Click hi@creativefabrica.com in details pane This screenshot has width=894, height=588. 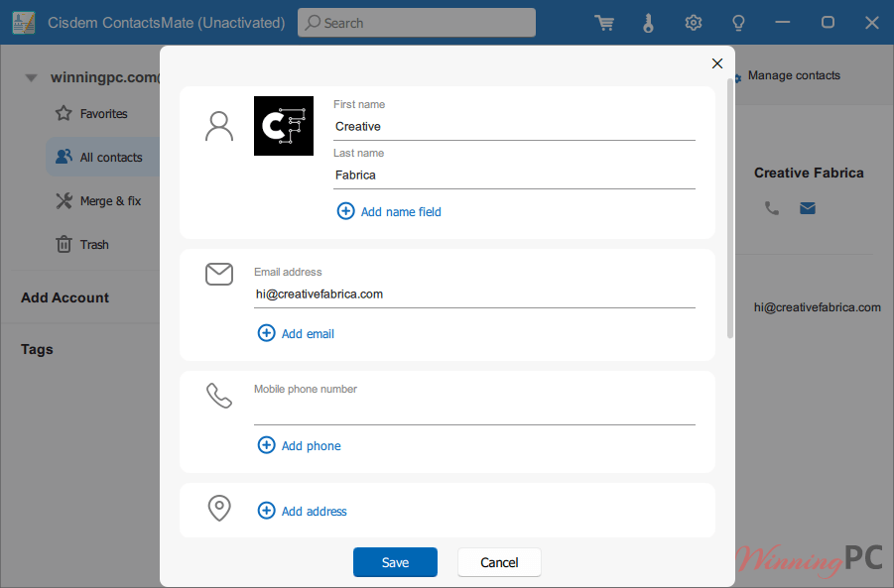click(817, 307)
